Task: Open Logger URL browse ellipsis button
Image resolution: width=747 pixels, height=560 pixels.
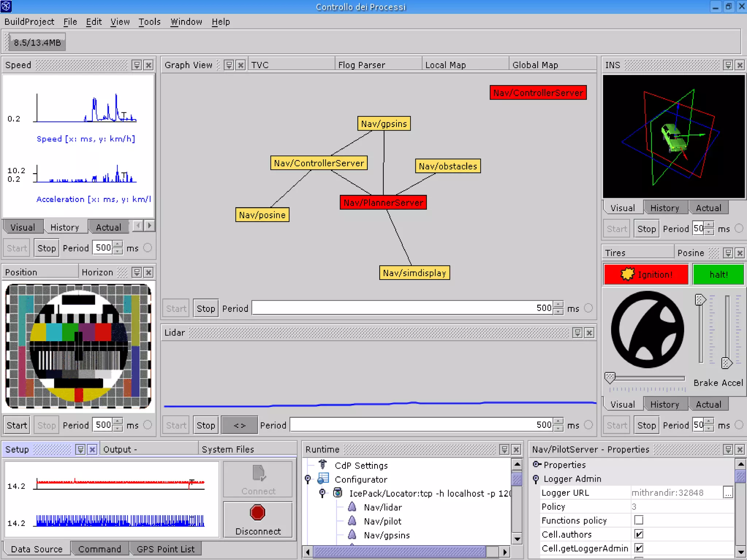Action: point(728,493)
